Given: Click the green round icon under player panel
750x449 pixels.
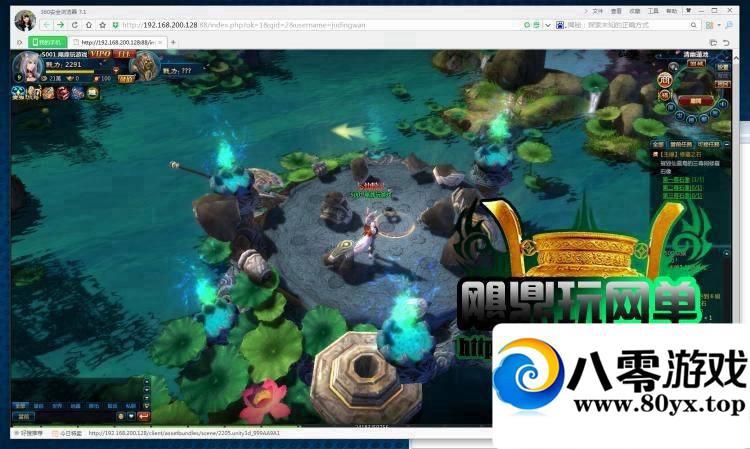Looking at the screenshot, I should click(93, 93).
